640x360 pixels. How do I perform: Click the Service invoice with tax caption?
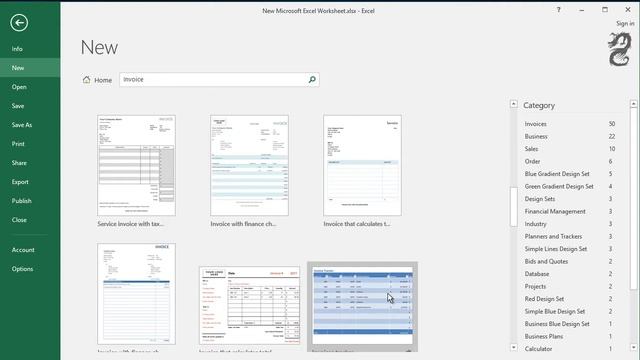tap(131, 224)
